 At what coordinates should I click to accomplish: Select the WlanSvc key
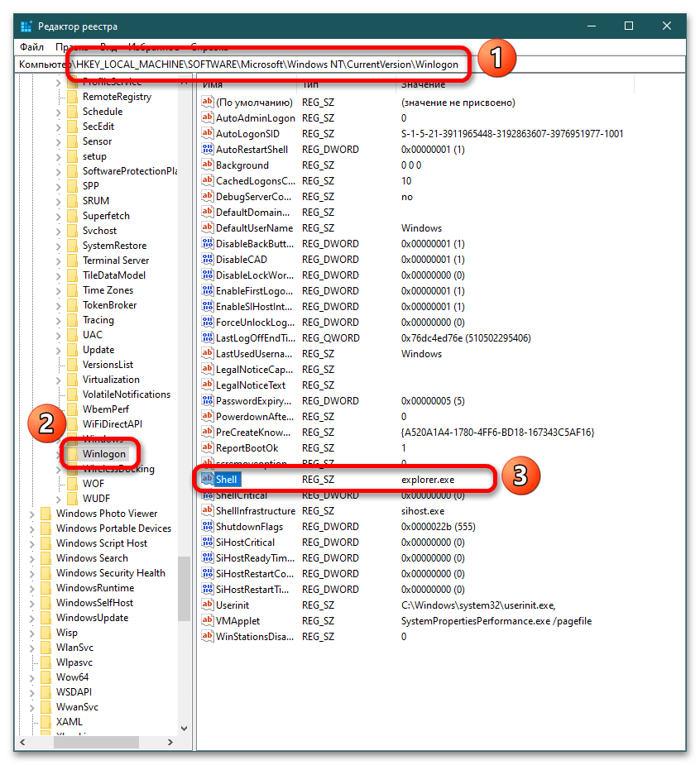coord(74,648)
